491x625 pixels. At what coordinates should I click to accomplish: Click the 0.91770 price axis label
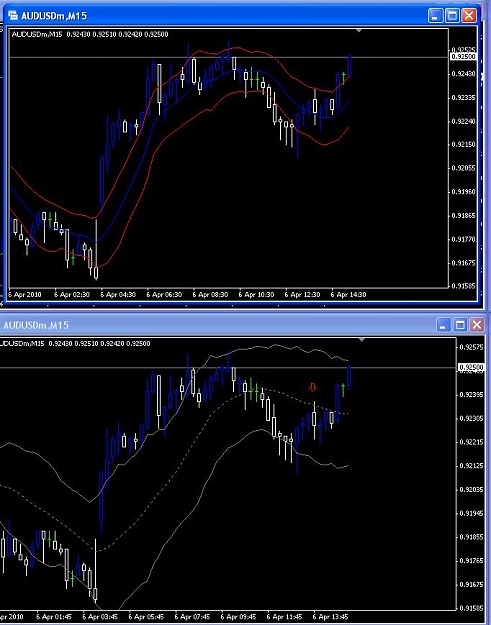463,239
